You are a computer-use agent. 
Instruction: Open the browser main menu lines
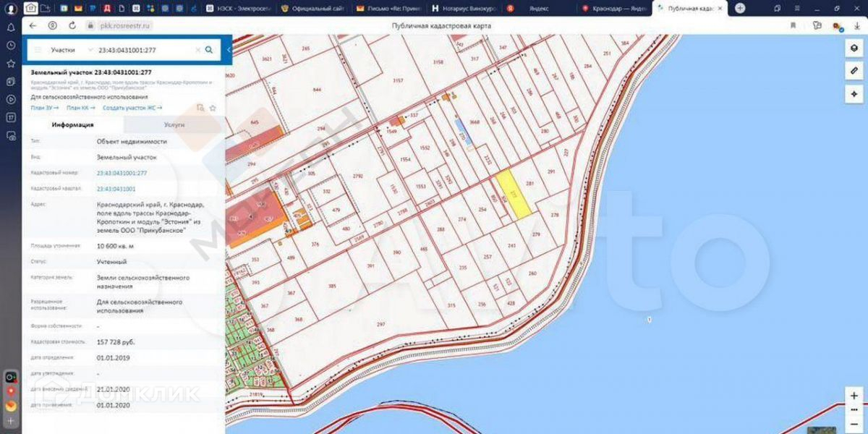click(x=796, y=8)
